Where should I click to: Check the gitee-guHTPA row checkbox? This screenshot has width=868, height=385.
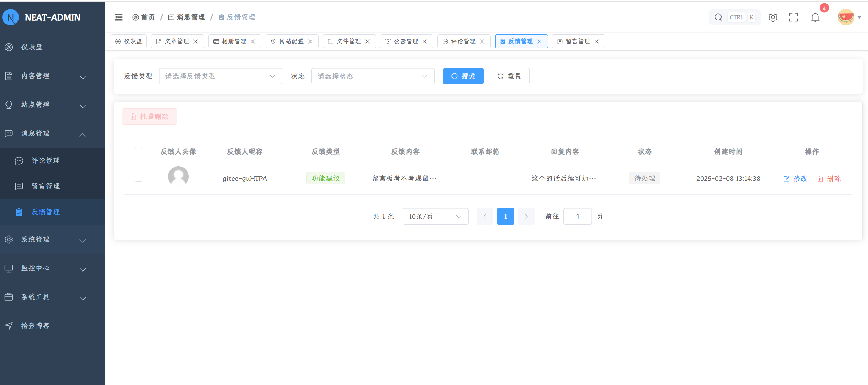point(138,178)
